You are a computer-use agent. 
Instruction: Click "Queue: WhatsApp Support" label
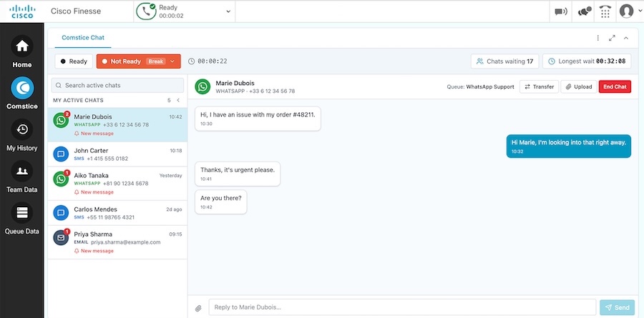tap(480, 87)
